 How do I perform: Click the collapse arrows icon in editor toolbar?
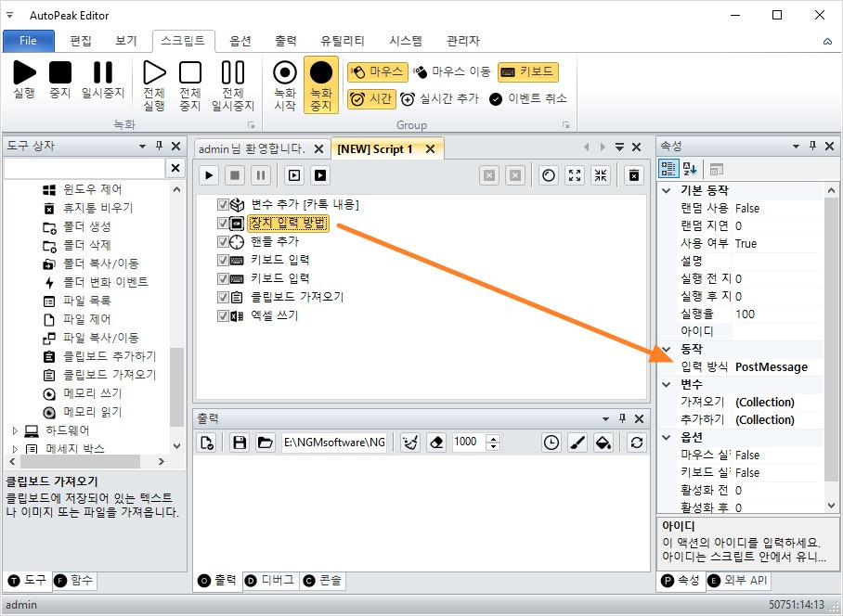point(601,175)
